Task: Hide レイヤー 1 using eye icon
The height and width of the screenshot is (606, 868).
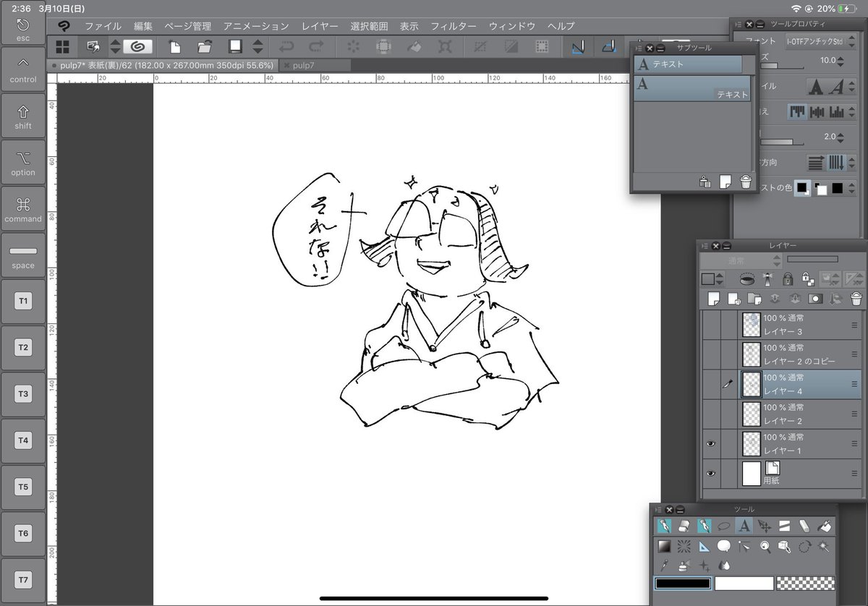Action: [x=711, y=443]
